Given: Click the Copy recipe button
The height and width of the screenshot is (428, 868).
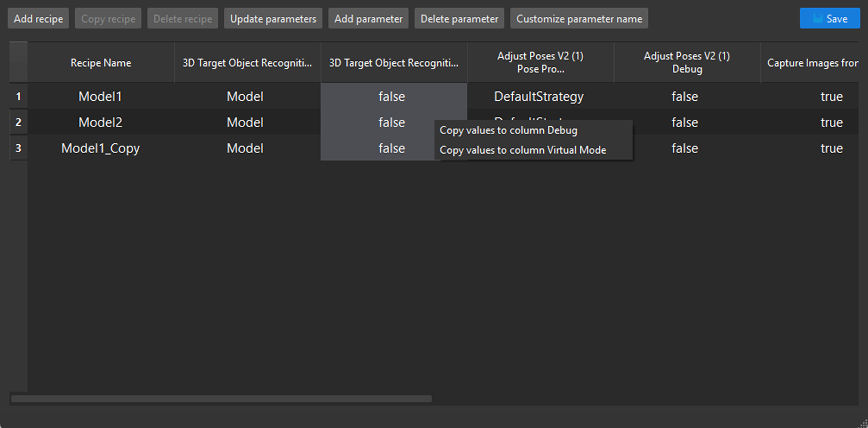Looking at the screenshot, I should 108,18.
